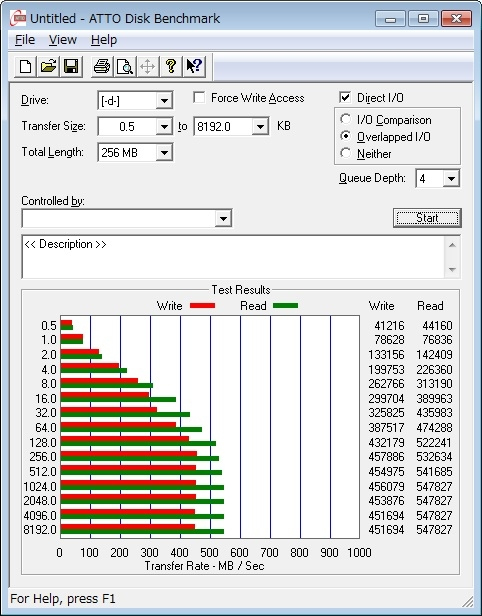Maximize the ATTO Disk Benchmark window
482x616 pixels.
tap(423, 18)
